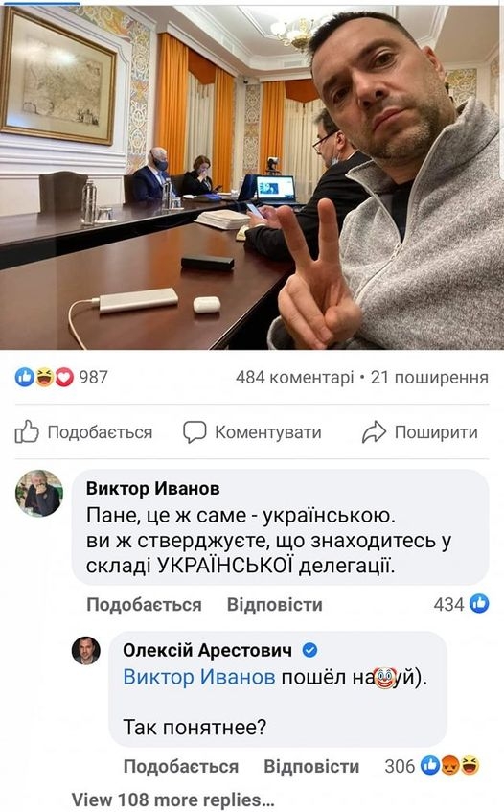This screenshot has width=504, height=812.
Task: Click the speech bubble comment icon
Action: (195, 432)
